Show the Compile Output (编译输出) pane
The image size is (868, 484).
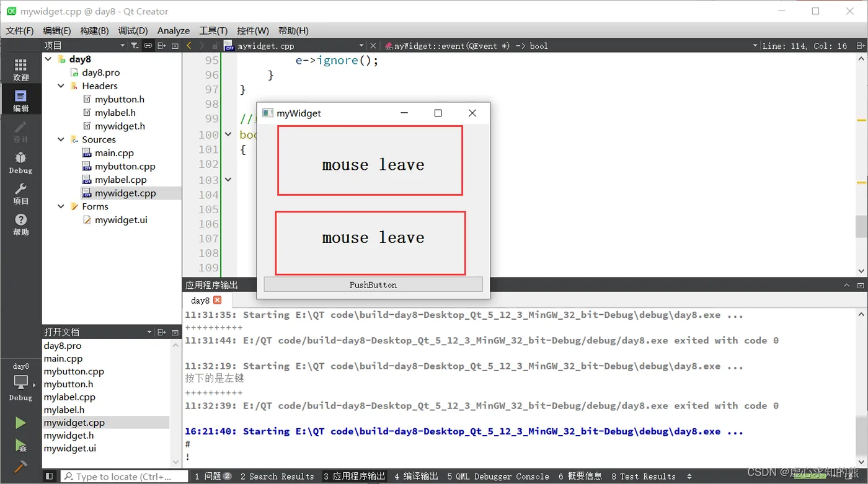[415, 476]
